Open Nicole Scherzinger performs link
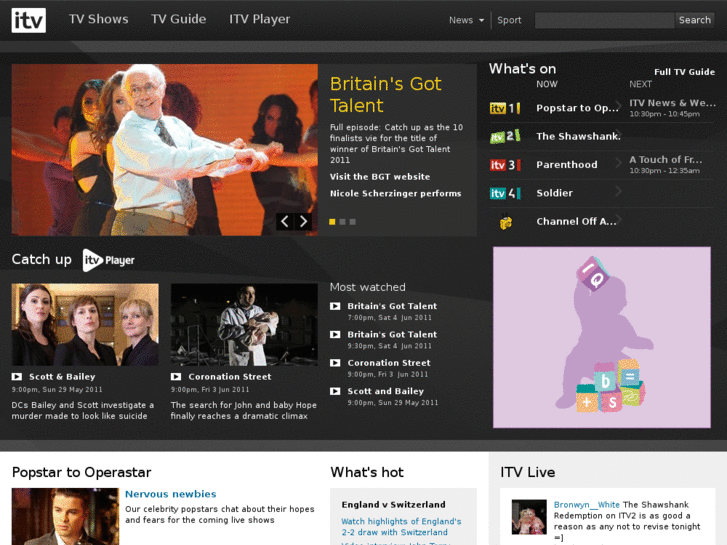The width and height of the screenshot is (727, 545). click(x=395, y=193)
